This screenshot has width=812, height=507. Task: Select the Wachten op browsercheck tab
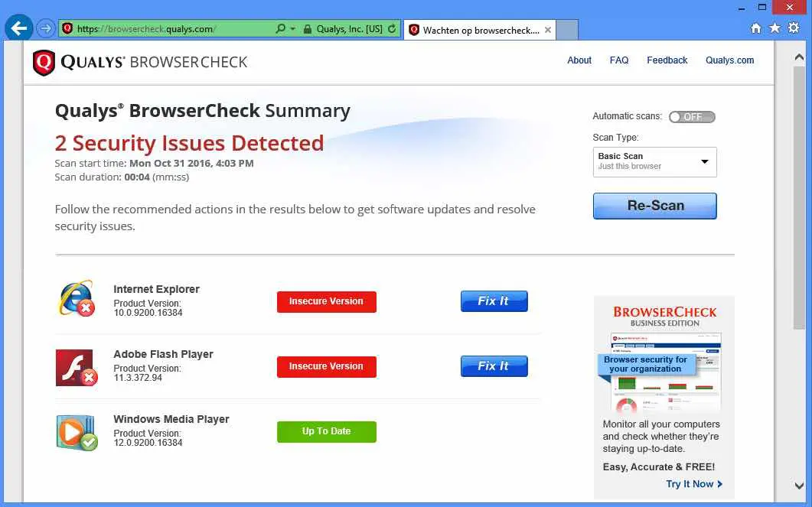pos(480,30)
